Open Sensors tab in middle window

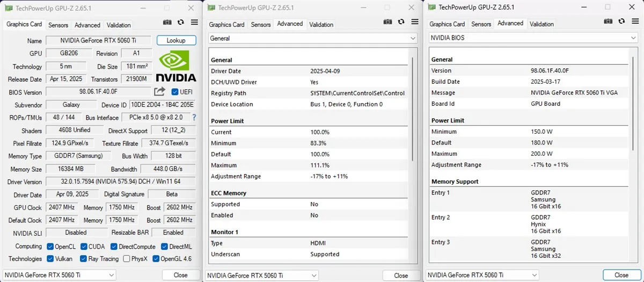pos(261,25)
